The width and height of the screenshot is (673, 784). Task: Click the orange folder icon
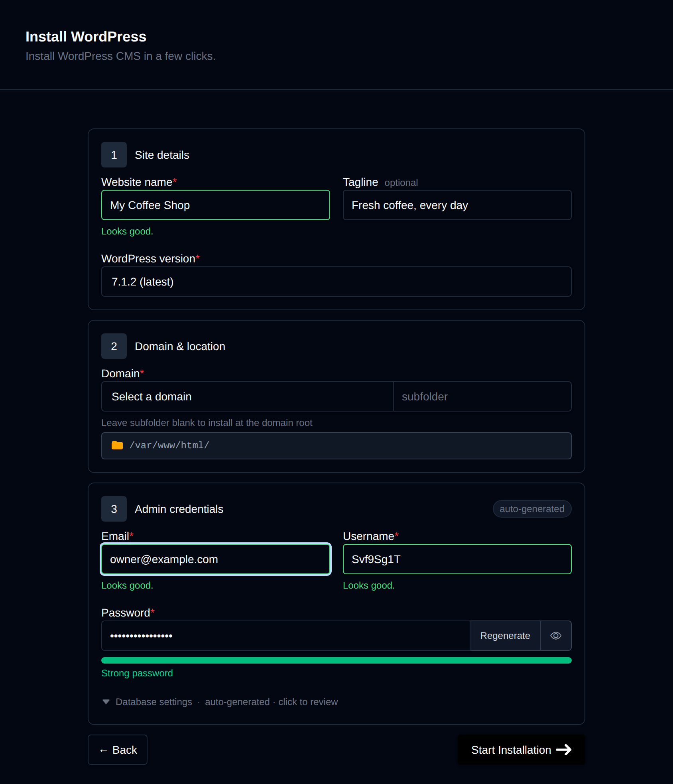[x=117, y=445]
